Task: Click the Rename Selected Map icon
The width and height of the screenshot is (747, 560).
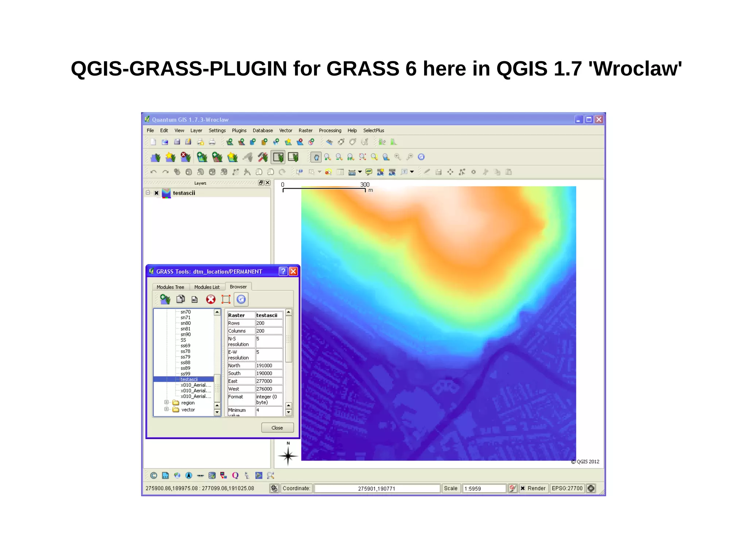Action: pos(195,300)
